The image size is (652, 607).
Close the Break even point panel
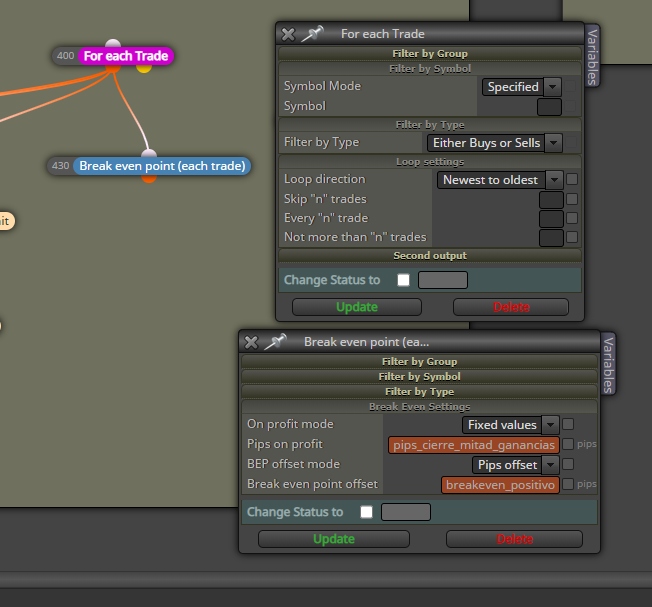[251, 342]
